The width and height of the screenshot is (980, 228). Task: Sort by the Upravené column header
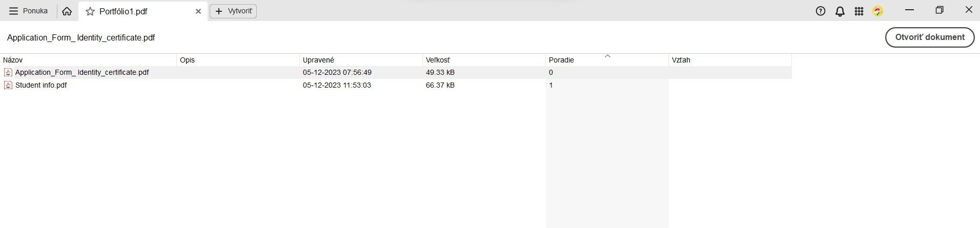[x=318, y=60]
